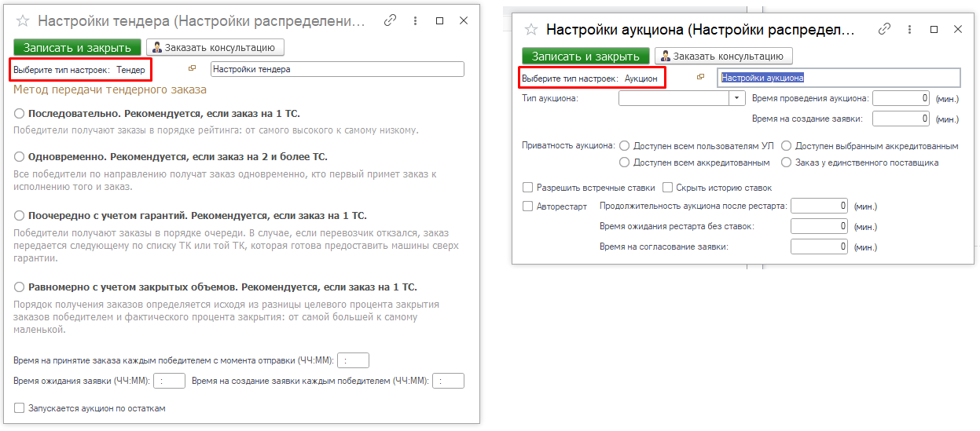
Task: Select Доступен всем пользователям УП
Action: tap(625, 146)
